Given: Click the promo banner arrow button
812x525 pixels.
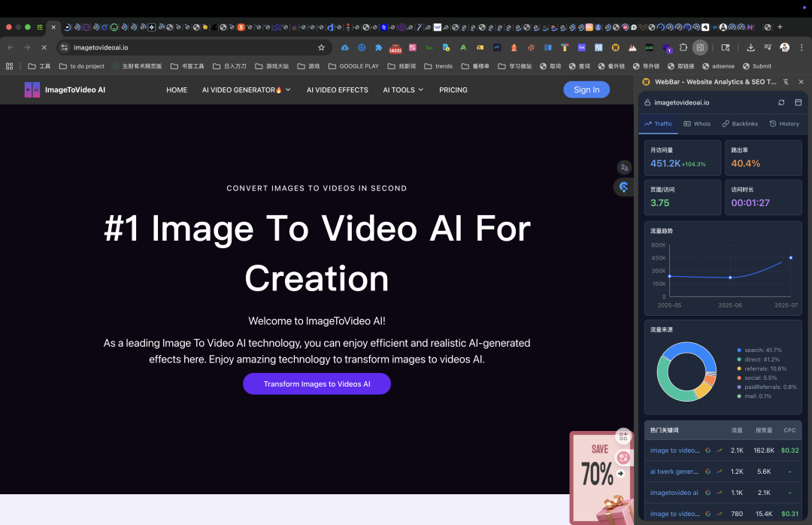Looking at the screenshot, I should [620, 474].
